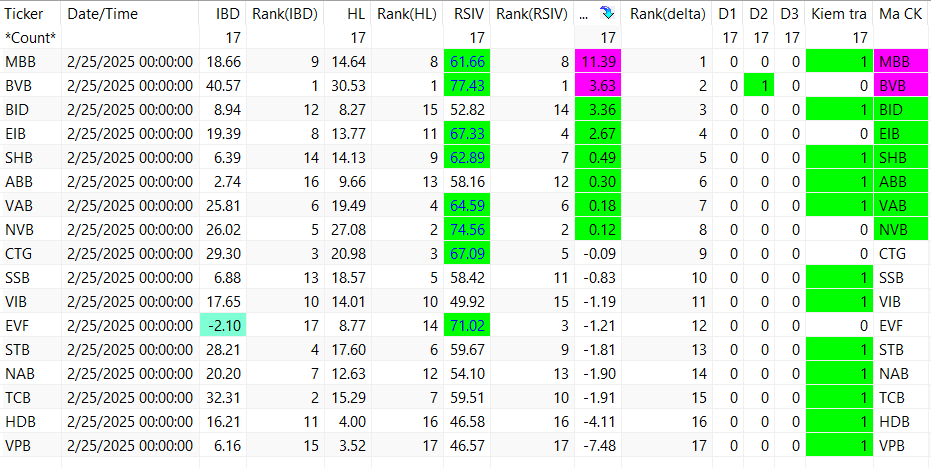The height and width of the screenshot is (468, 931).
Task: Click the Rank(HL) column header
Action: (x=407, y=13)
